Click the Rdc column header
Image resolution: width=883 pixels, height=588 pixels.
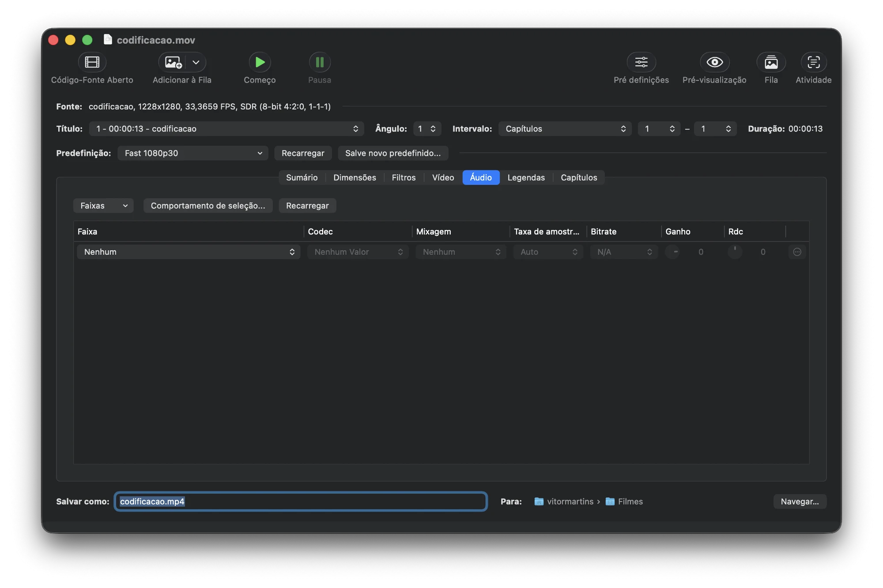[755, 232]
